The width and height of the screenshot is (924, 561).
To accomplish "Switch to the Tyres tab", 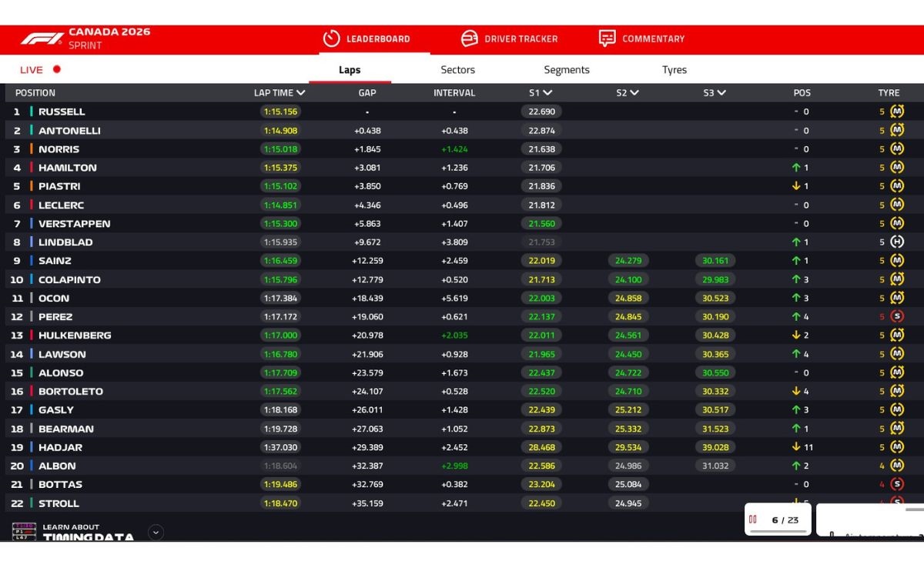I will pyautogui.click(x=674, y=70).
